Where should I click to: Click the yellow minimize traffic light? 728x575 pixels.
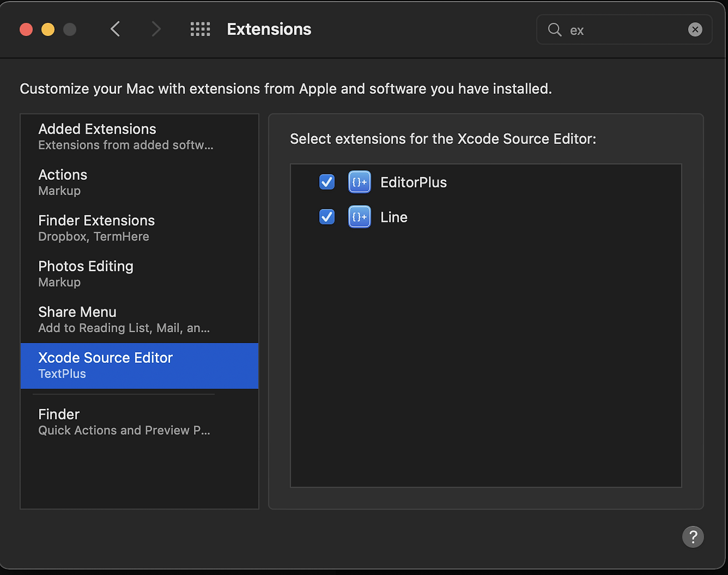tap(48, 29)
